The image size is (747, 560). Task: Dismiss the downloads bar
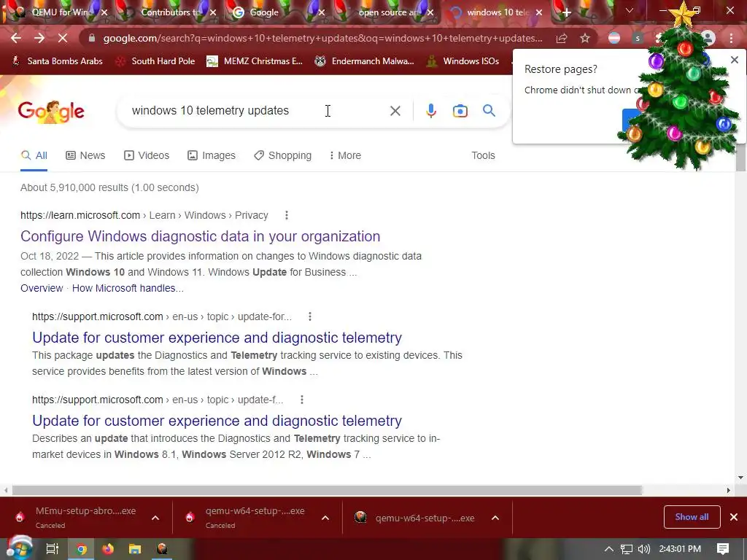[x=734, y=517]
